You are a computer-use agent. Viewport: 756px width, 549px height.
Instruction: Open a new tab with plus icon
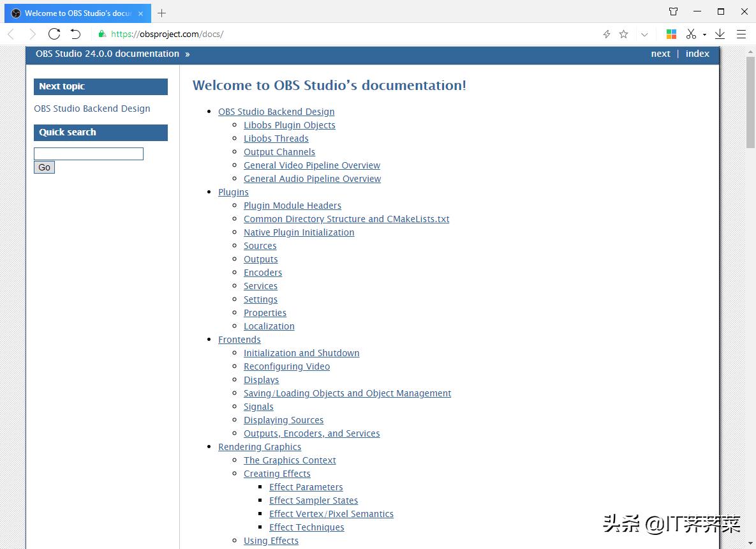pos(161,13)
